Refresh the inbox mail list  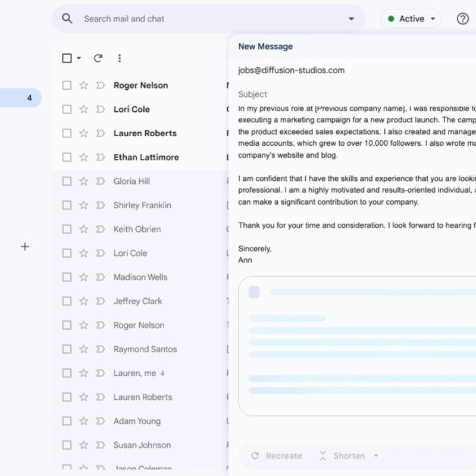98,58
